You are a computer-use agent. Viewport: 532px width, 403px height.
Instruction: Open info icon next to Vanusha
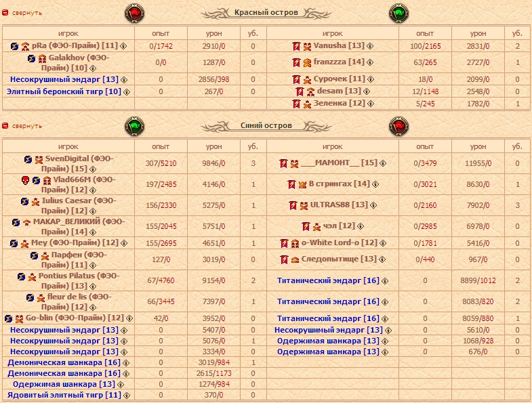click(370, 46)
